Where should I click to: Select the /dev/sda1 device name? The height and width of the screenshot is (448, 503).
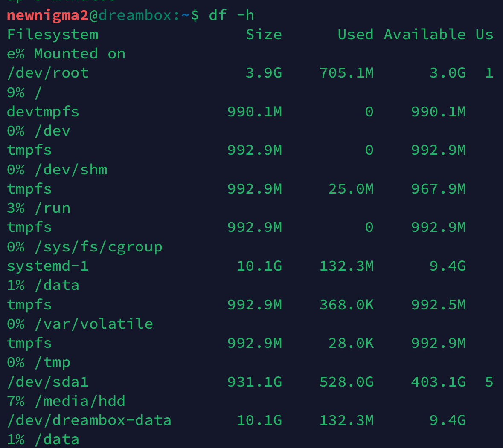(48, 382)
